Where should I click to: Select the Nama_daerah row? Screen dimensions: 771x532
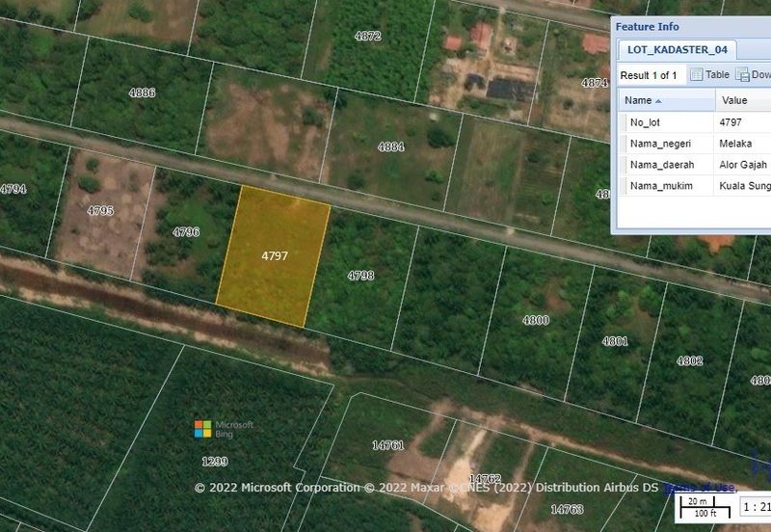[x=695, y=165]
